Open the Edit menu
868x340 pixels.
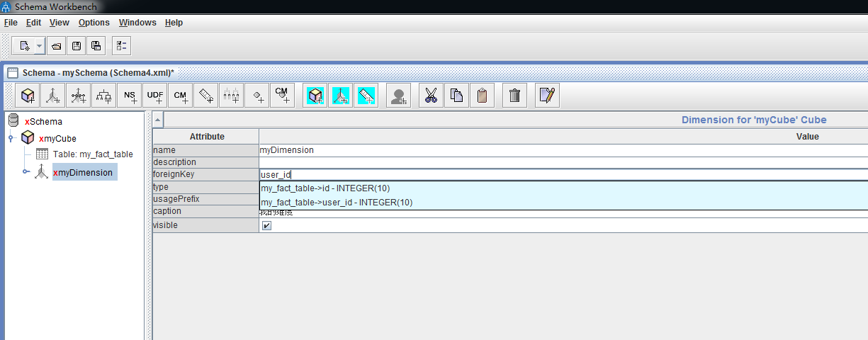pyautogui.click(x=34, y=23)
